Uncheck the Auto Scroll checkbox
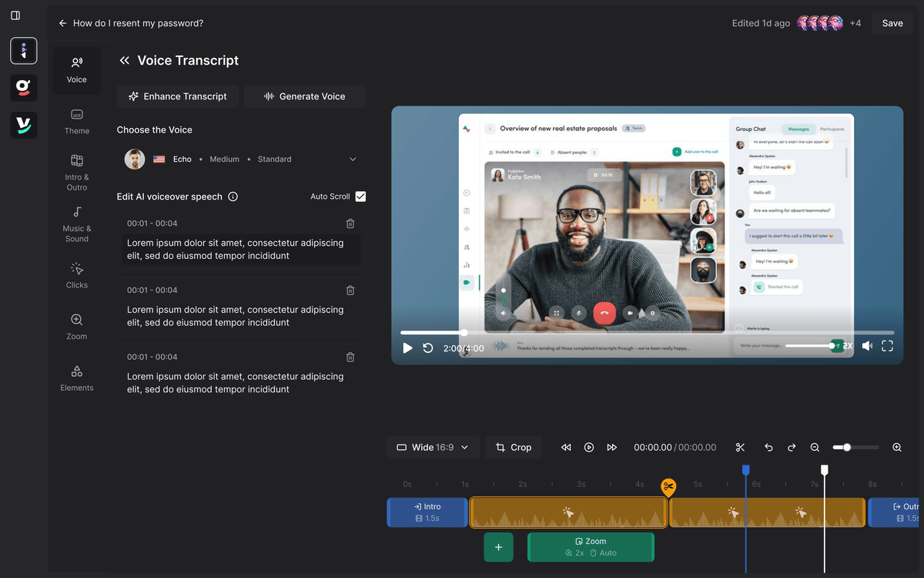Viewport: 924px width, 578px height. click(360, 197)
